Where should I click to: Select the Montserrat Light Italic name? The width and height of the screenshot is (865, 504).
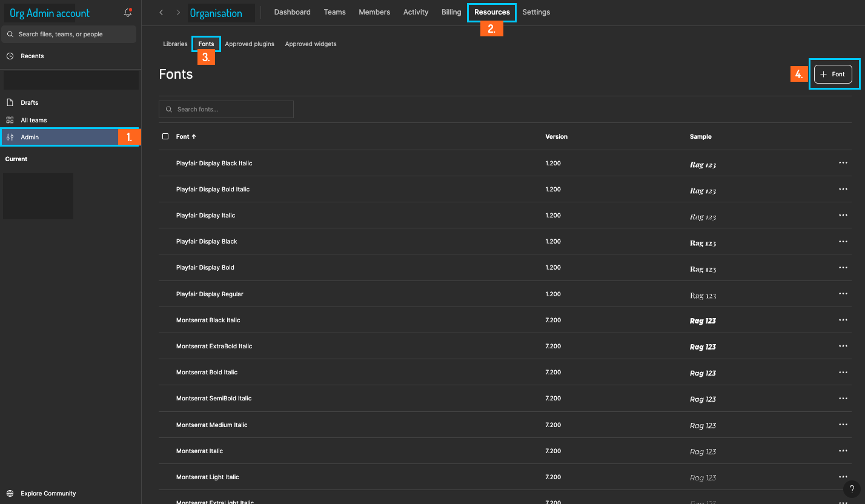click(208, 477)
